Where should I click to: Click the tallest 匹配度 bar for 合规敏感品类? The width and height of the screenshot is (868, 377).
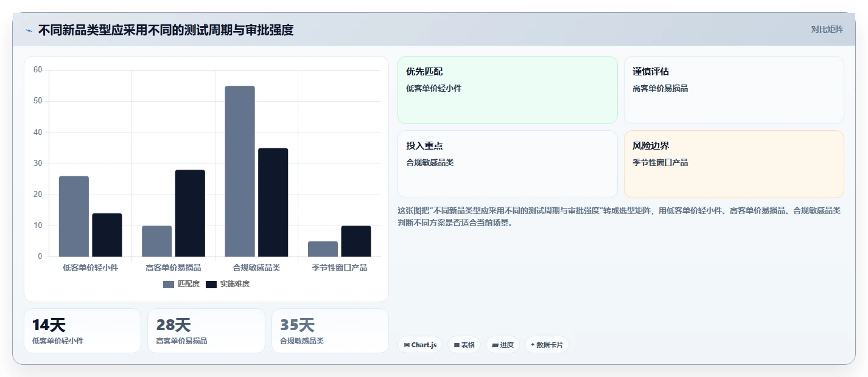click(x=240, y=171)
